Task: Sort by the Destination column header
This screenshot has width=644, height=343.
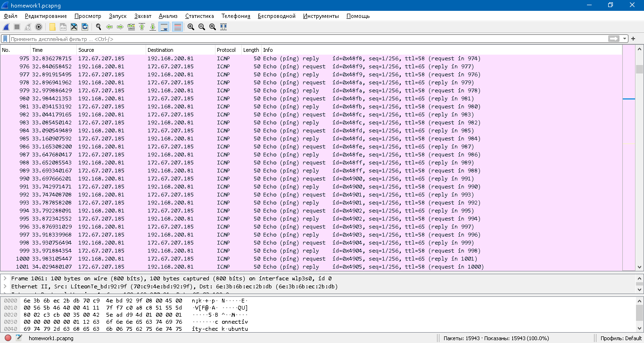Action: pos(180,50)
